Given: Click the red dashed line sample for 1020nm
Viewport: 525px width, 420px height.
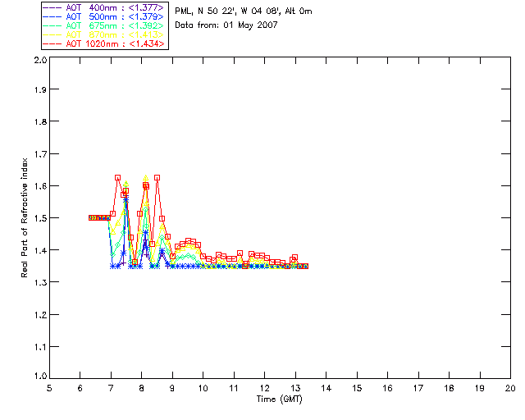Looking at the screenshot, I should pos(52,43).
